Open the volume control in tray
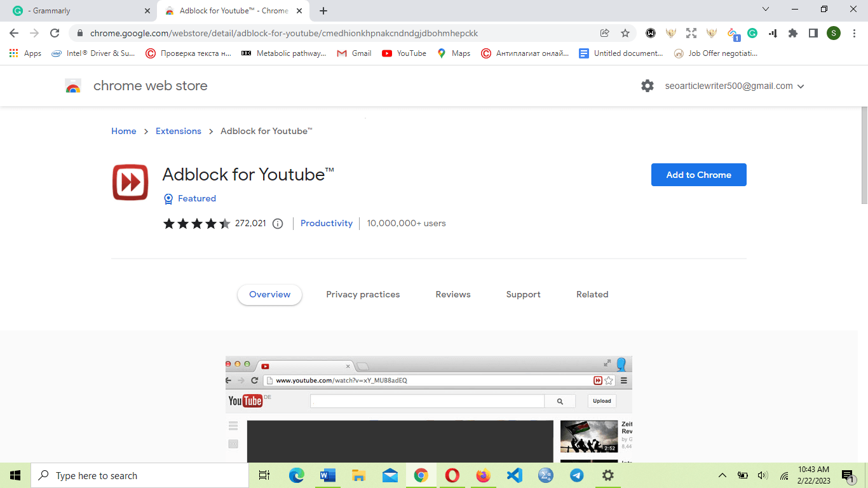 click(763, 475)
